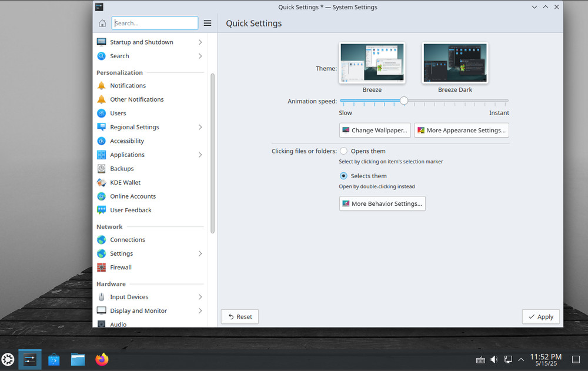588x371 pixels.
Task: Open the Accessibility settings entry
Action: [x=150, y=141]
